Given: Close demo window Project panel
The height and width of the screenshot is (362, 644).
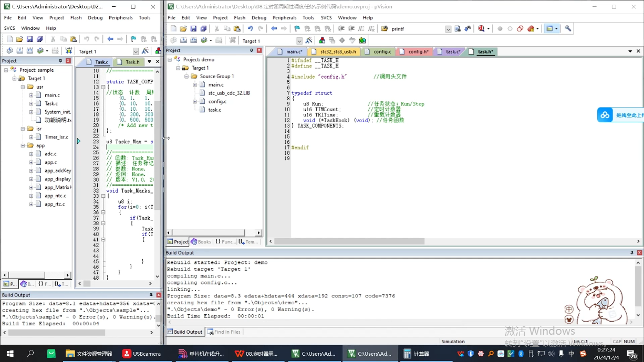Looking at the screenshot, I should coord(259,50).
